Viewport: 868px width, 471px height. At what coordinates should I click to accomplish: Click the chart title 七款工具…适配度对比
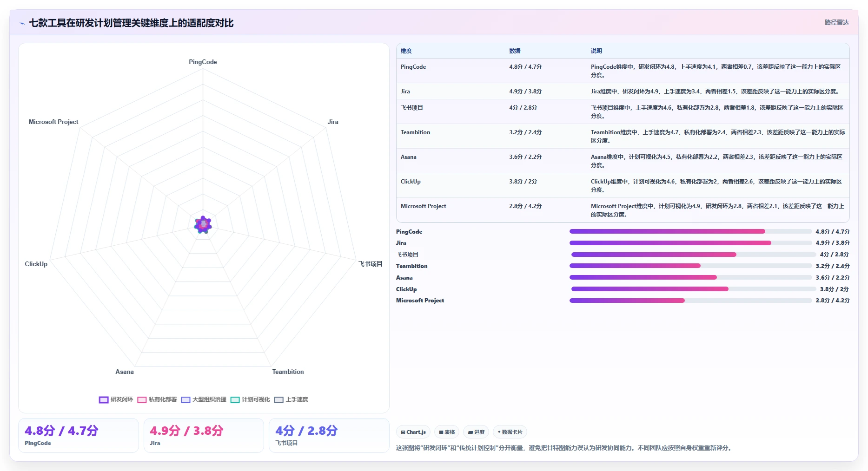pos(131,23)
